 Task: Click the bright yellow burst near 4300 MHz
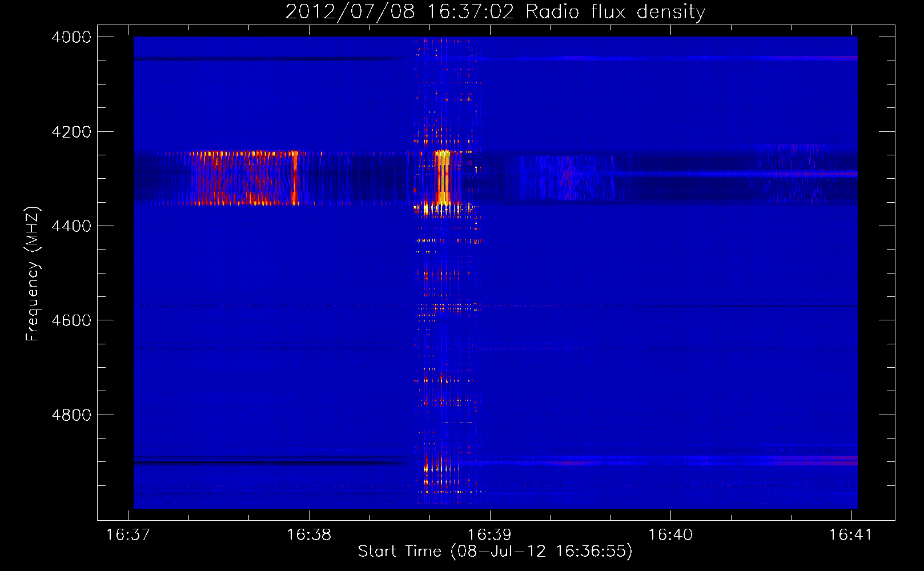443,178
